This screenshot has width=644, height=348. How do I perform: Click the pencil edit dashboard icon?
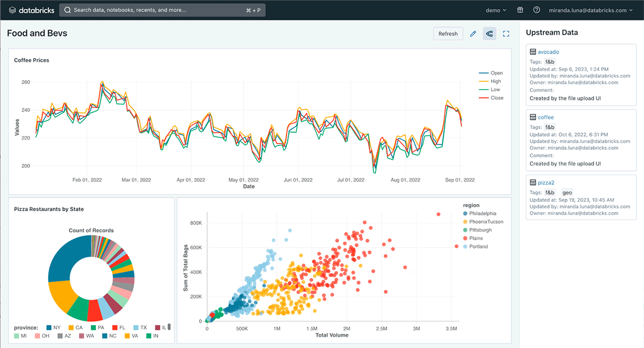tap(473, 34)
